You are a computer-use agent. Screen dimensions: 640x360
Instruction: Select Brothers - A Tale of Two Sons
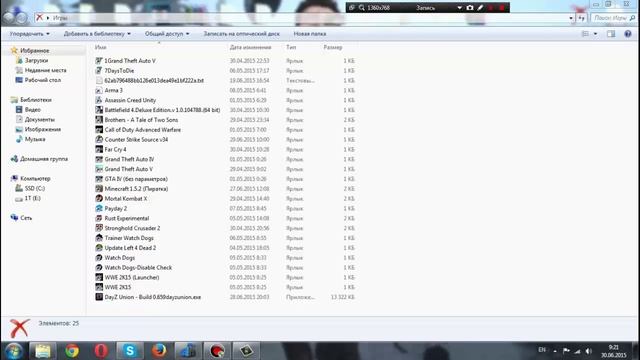click(141, 120)
